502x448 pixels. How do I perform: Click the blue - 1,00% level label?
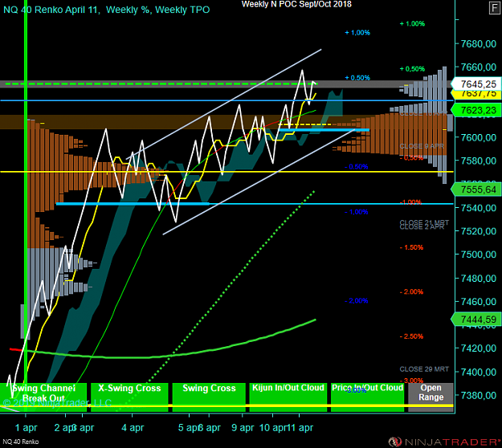coord(357,212)
